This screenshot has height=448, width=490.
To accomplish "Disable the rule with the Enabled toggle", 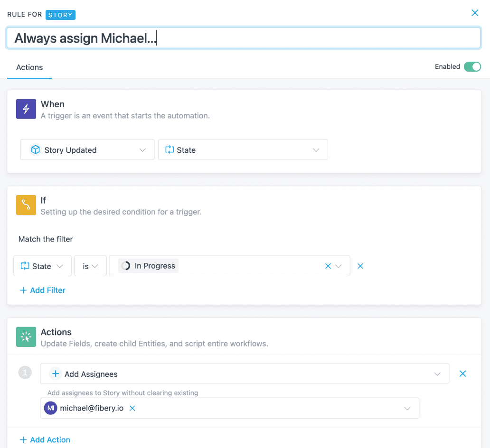I will (472, 66).
